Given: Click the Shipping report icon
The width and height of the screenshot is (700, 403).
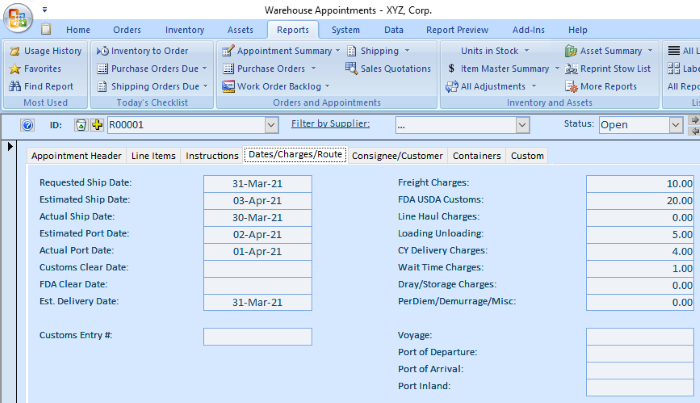Looking at the screenshot, I should 352,51.
